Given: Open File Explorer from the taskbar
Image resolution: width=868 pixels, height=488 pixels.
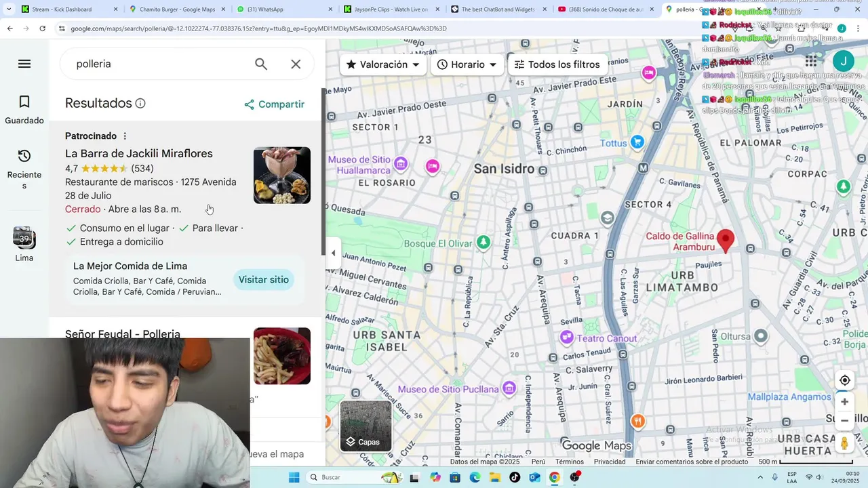Looking at the screenshot, I should tap(494, 477).
